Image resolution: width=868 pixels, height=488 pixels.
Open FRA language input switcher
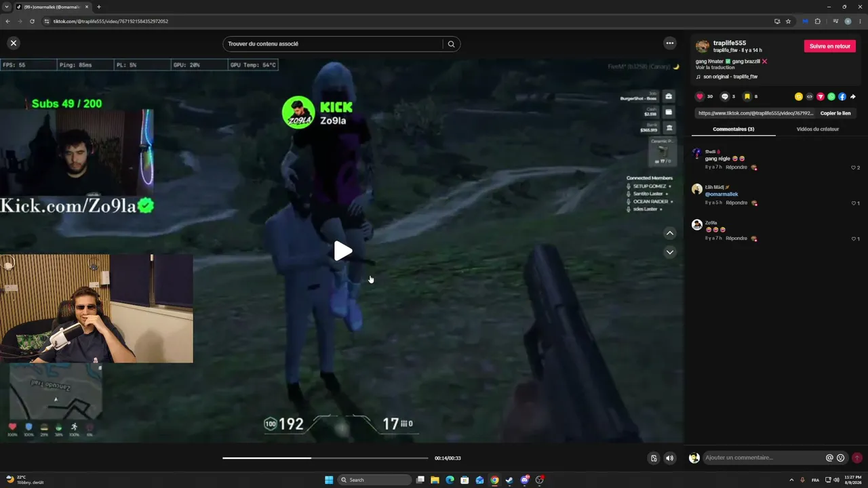(815, 480)
